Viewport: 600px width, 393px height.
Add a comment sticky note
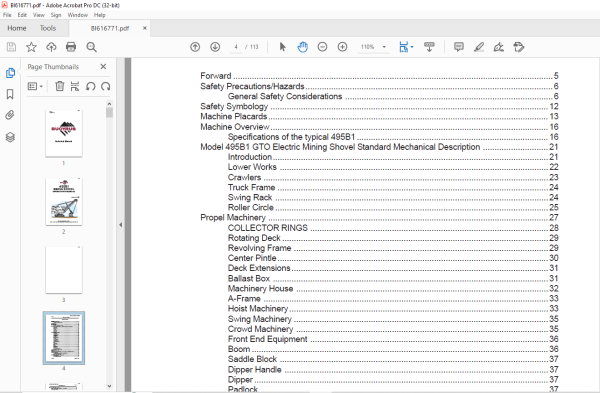pos(459,47)
